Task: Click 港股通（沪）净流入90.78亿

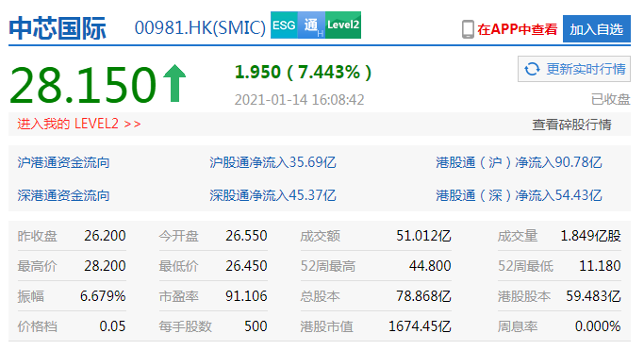Action: pyautogui.click(x=519, y=162)
